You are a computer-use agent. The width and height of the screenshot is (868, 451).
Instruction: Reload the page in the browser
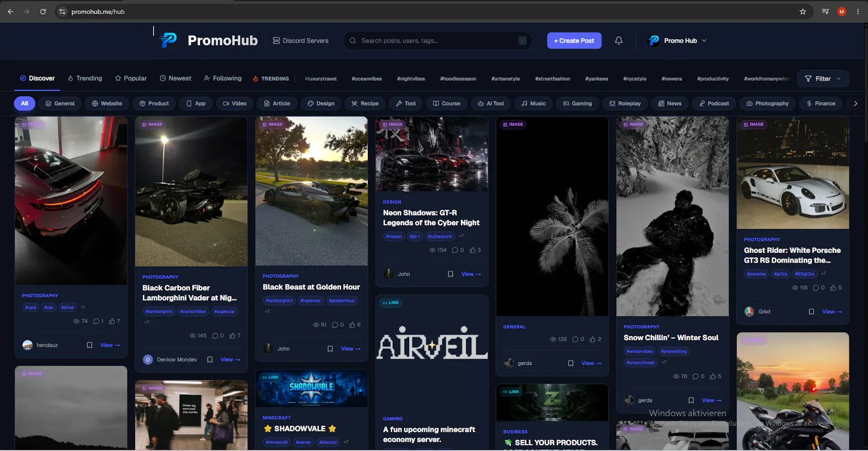[x=43, y=11]
